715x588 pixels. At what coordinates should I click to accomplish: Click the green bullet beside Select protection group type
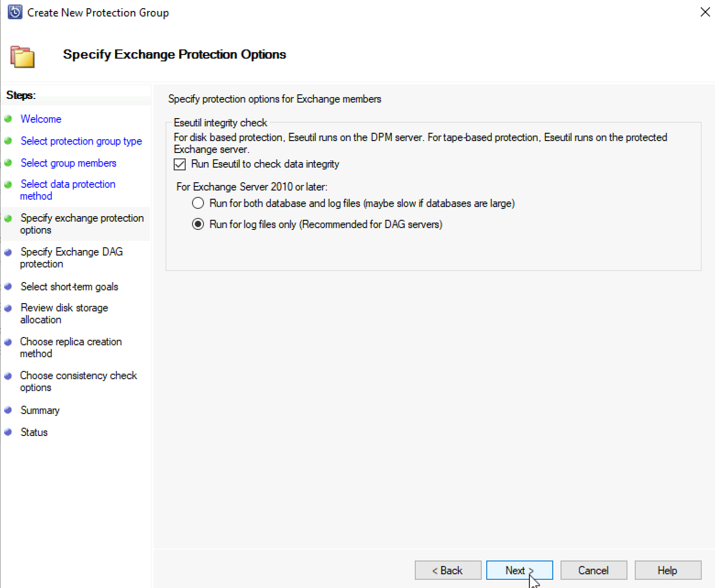8,141
